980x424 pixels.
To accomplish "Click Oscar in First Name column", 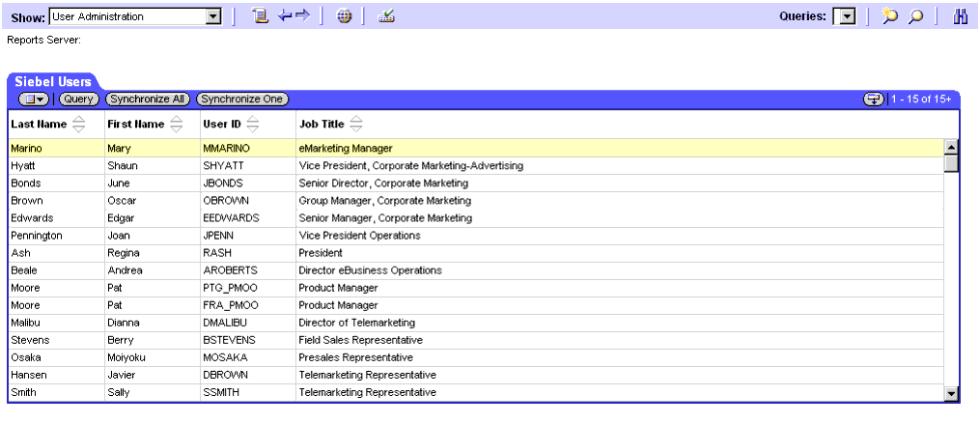I will 122,201.
